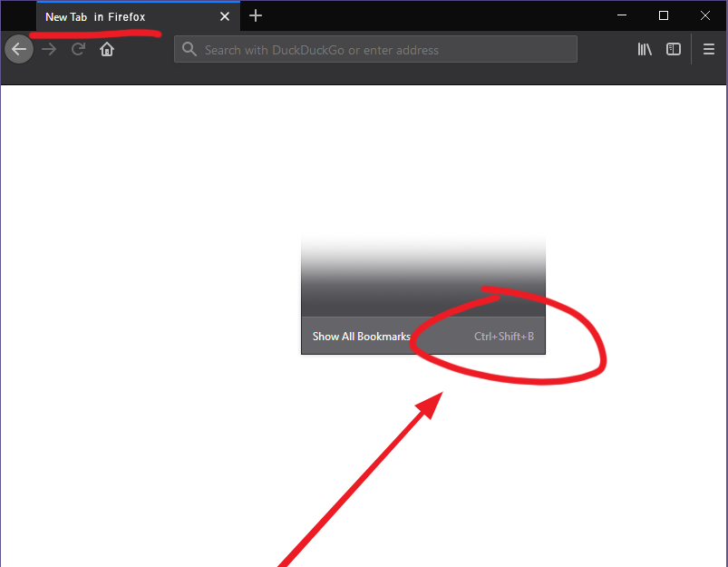728x567 pixels.
Task: Go back using the back arrow button
Action: point(19,49)
